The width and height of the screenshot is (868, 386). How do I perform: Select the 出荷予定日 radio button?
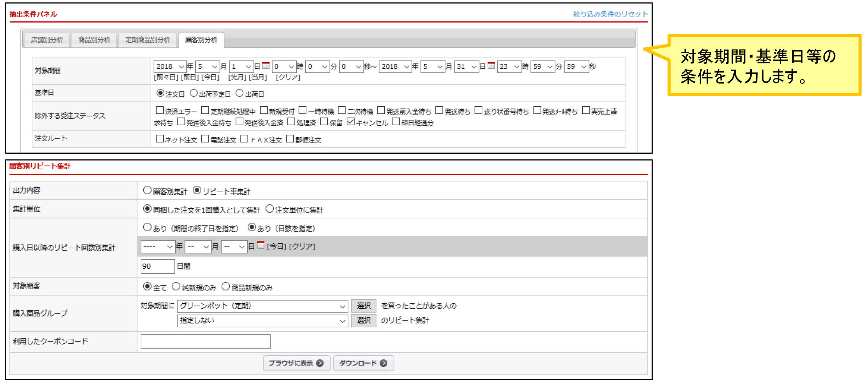tap(194, 94)
